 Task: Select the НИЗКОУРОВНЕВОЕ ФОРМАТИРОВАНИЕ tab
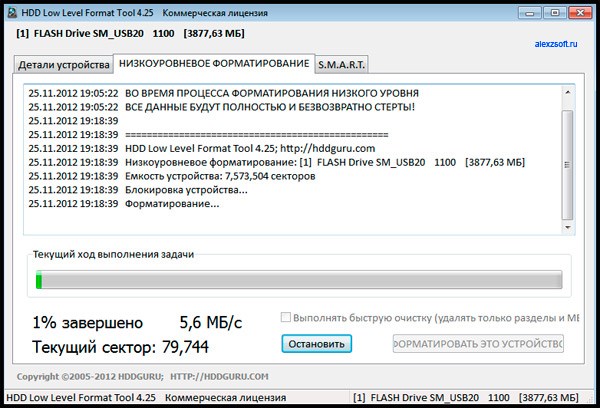[x=214, y=63]
